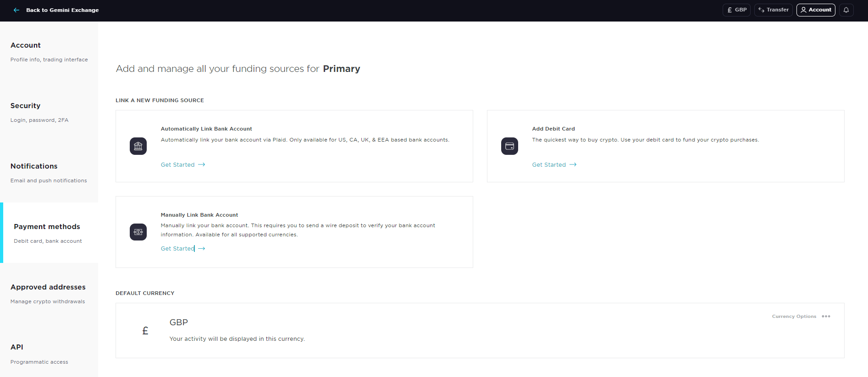Click the Add Debit Card heading
The image size is (868, 377).
point(553,129)
